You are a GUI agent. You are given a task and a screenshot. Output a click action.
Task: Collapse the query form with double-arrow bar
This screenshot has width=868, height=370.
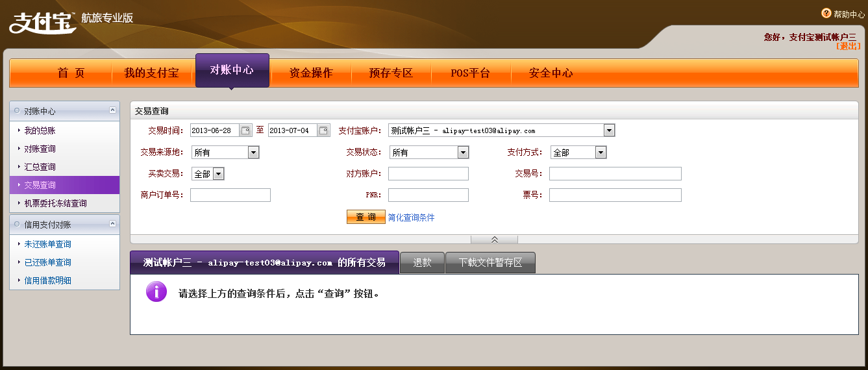click(x=494, y=240)
